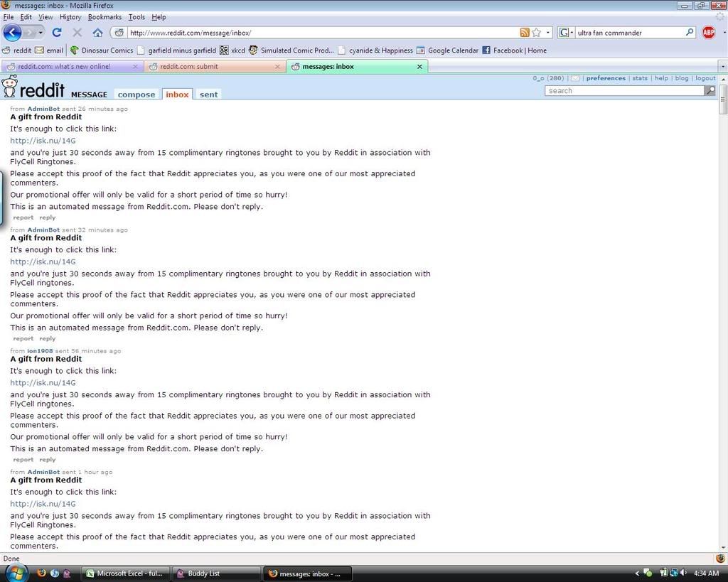728x582 pixels.
Task: Bookmark this page with the star icon
Action: (537, 33)
